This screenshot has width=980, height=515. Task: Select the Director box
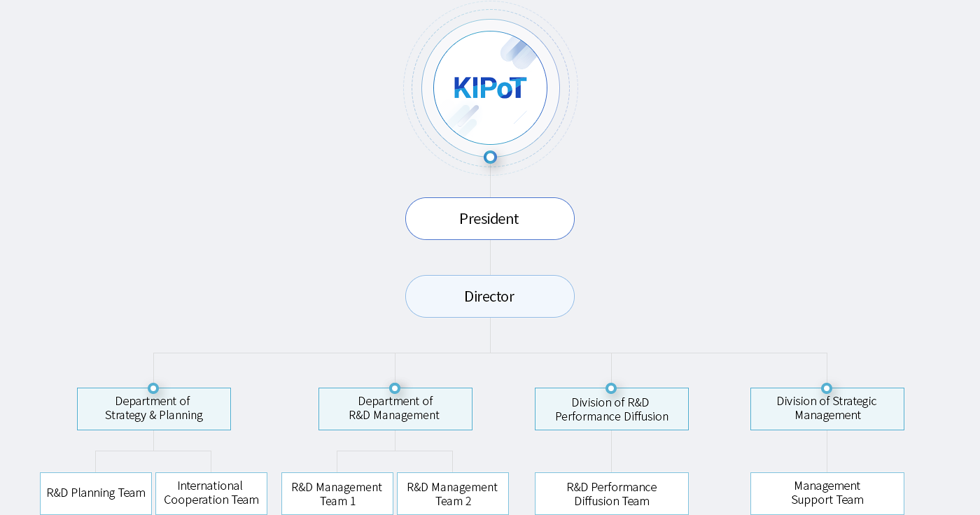coord(490,296)
